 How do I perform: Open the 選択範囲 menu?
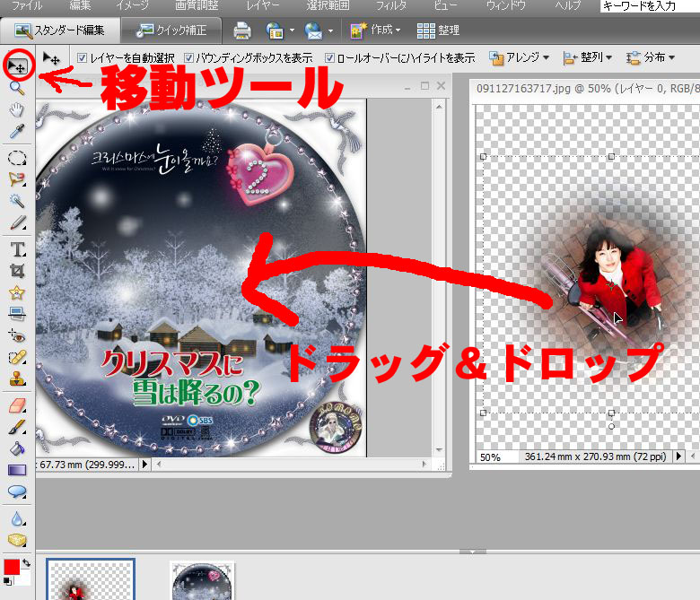click(x=328, y=5)
